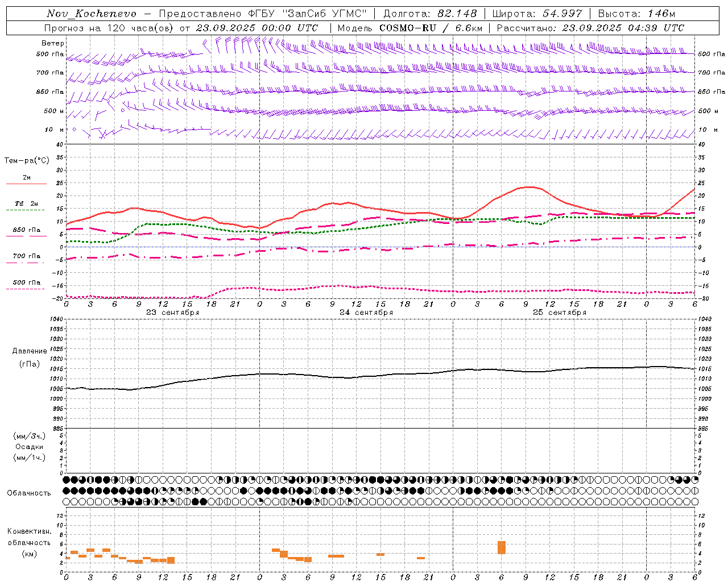Click the 25 сентября date label
728x582 pixels.
pos(560,313)
